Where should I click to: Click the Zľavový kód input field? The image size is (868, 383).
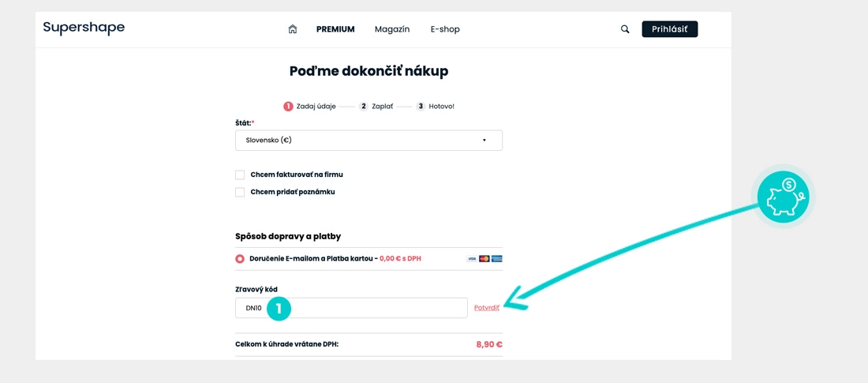coord(351,308)
